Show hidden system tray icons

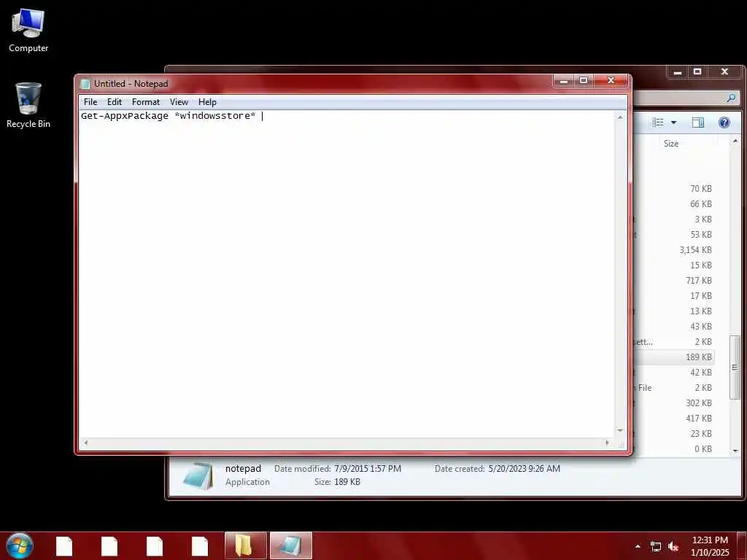click(x=638, y=546)
